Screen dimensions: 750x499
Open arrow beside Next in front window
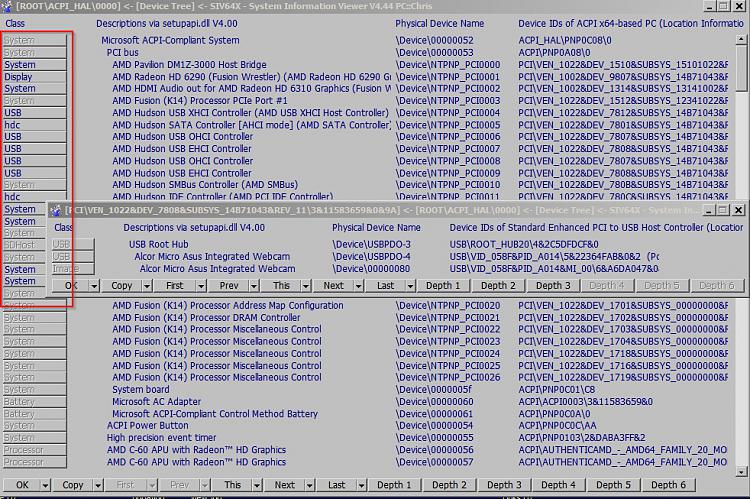[359, 286]
